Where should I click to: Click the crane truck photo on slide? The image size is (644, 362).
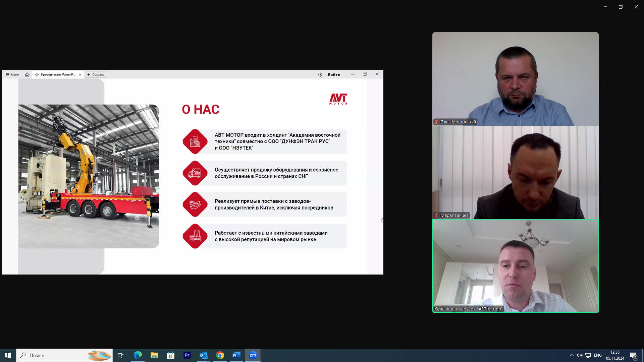tap(89, 176)
